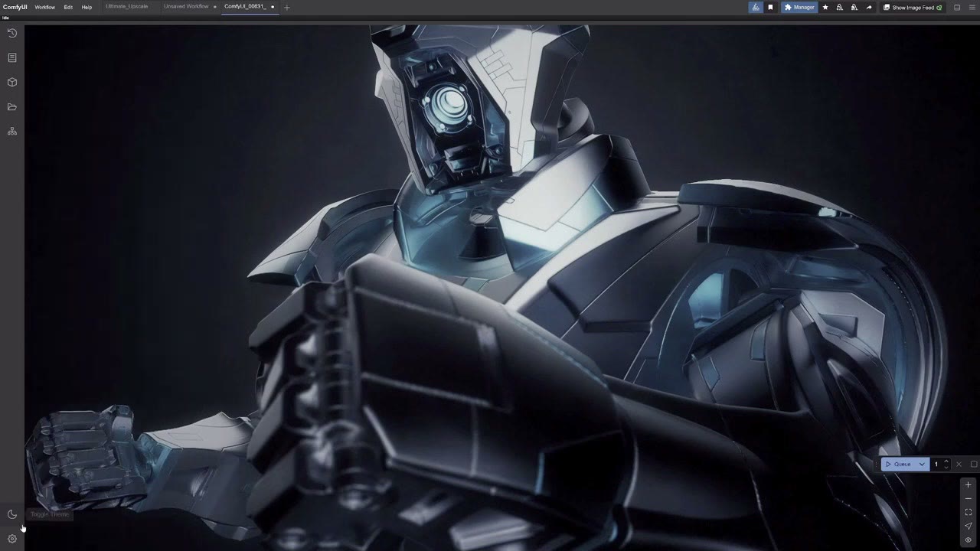This screenshot has height=551, width=980.
Task: Fit view with the frame icon
Action: [969, 512]
